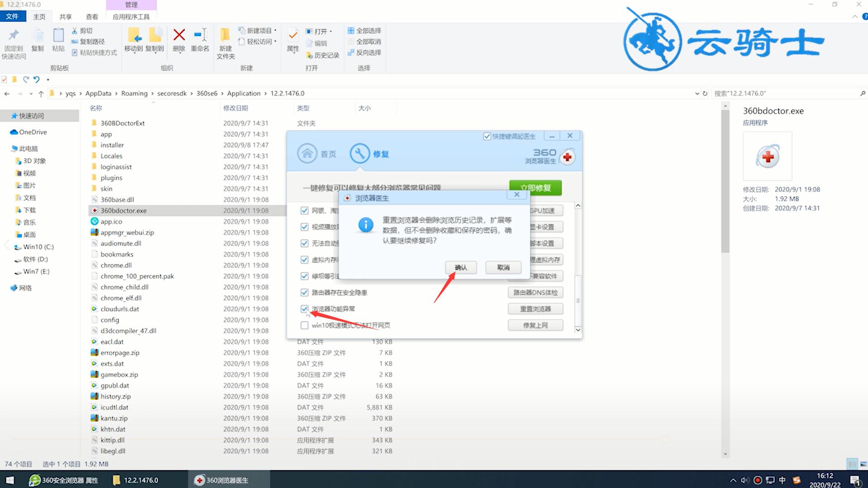868x488 pixels.
Task: Cancel the dialog with 取消 button
Action: pos(504,267)
